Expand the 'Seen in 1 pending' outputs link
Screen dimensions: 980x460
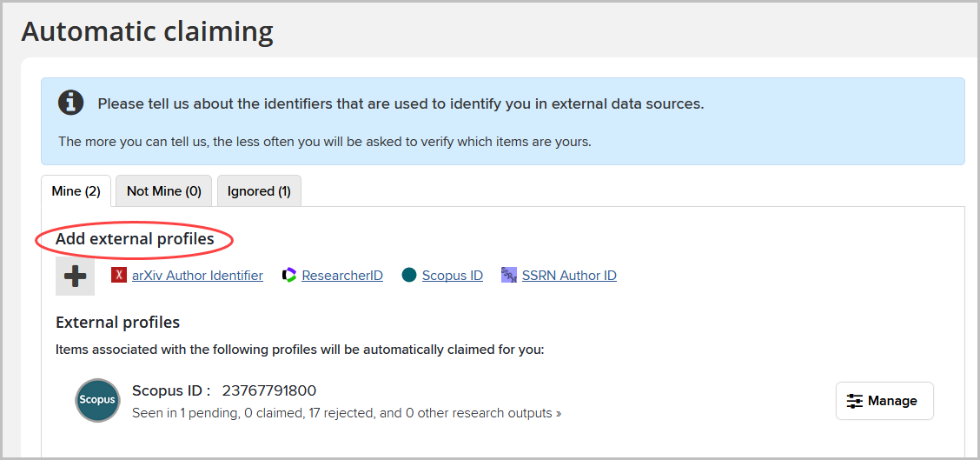(346, 413)
